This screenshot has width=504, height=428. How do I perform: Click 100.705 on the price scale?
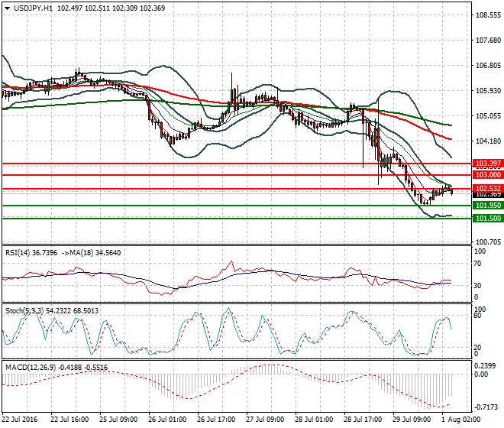click(487, 242)
